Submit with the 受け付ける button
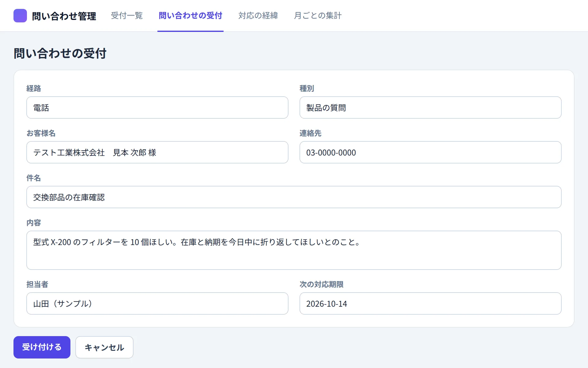The image size is (588, 368). pos(42,347)
